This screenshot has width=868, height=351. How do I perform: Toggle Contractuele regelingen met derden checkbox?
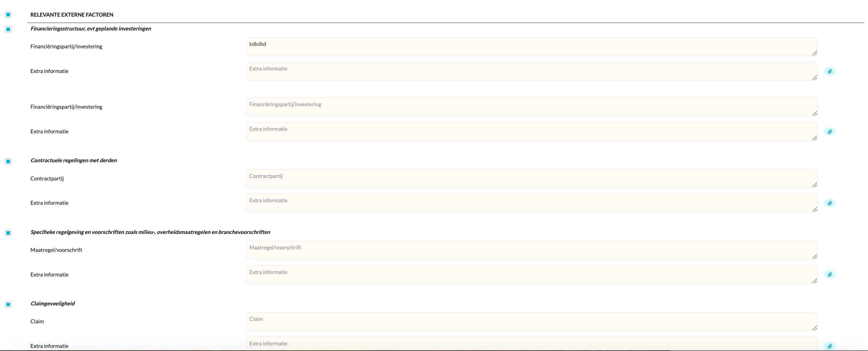coord(8,162)
